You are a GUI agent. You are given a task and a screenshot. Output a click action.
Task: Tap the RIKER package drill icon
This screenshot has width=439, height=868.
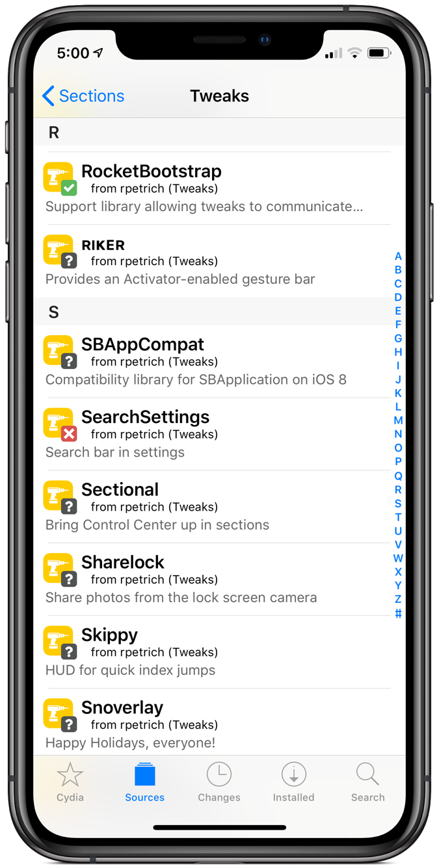coord(60,251)
